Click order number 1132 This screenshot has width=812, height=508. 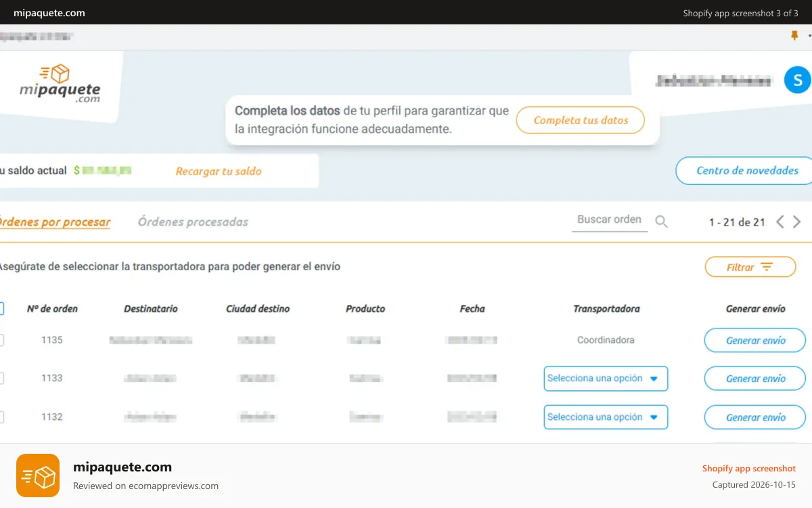click(x=52, y=417)
